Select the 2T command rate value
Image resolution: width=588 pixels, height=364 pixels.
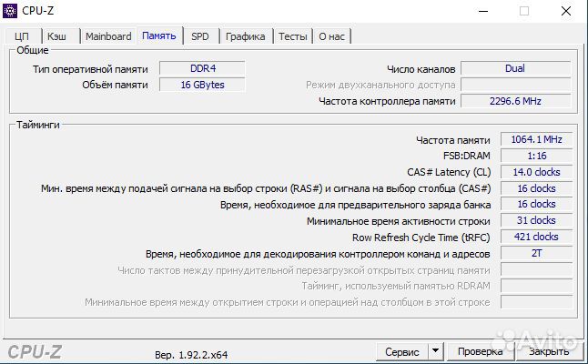pos(537,253)
